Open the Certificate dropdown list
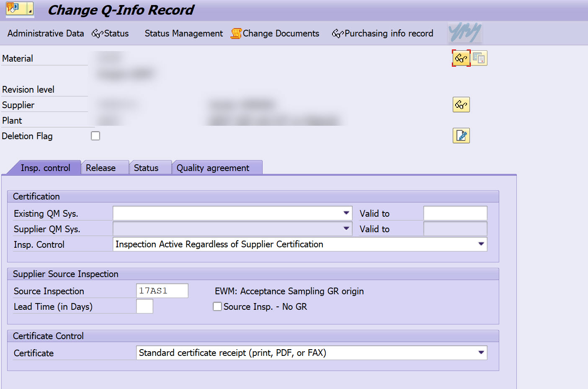The width and height of the screenshot is (588, 389). pyautogui.click(x=481, y=353)
